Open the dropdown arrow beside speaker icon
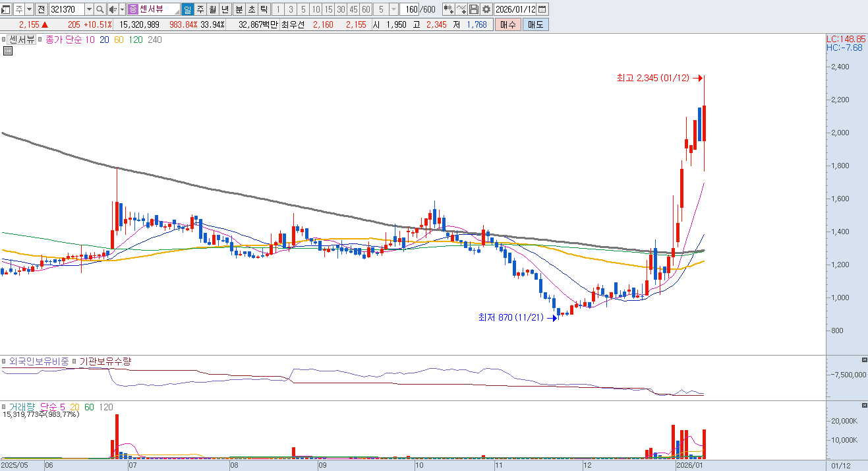The width and height of the screenshot is (868, 471). click(x=122, y=9)
